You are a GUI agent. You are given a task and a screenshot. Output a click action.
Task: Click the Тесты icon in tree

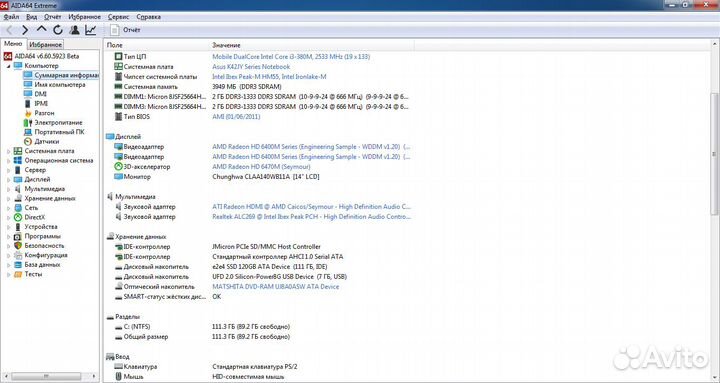pos(17,274)
